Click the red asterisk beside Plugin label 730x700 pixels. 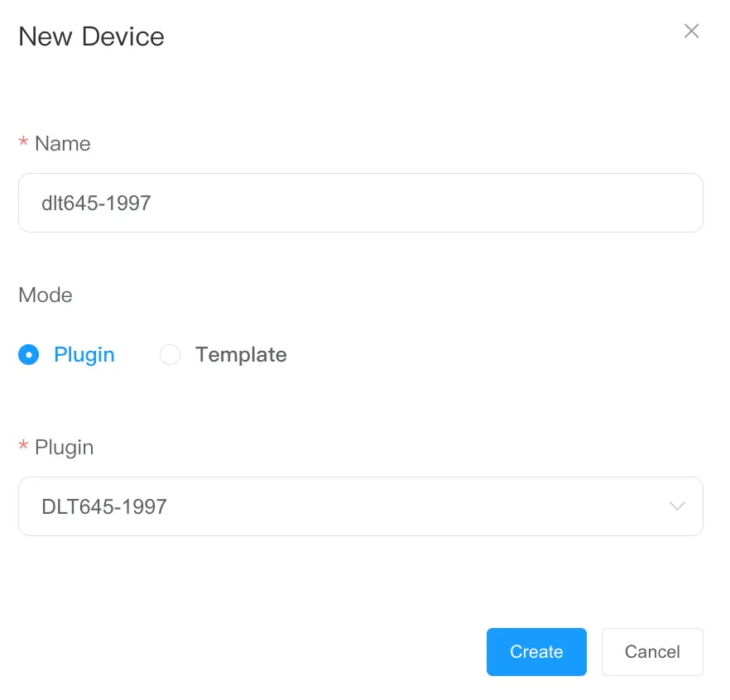click(23, 447)
